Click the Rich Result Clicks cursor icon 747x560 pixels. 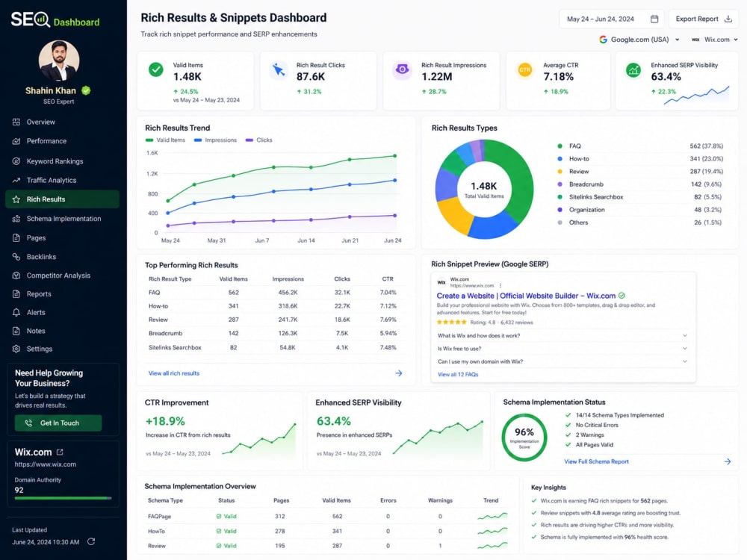pos(279,70)
